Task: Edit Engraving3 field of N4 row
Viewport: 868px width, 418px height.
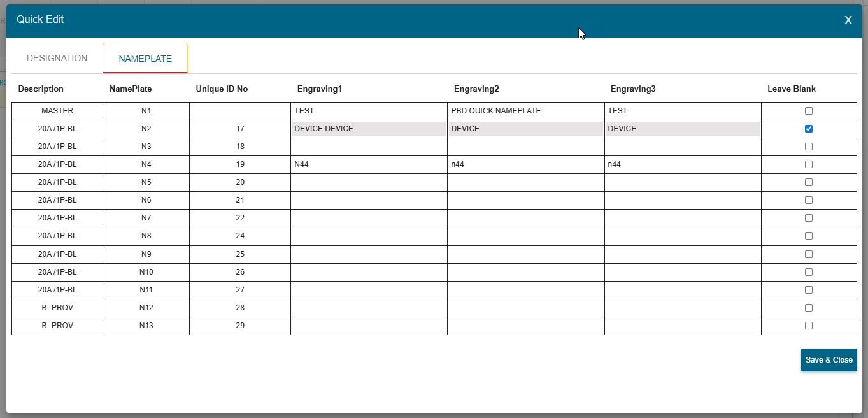Action: pyautogui.click(x=683, y=164)
